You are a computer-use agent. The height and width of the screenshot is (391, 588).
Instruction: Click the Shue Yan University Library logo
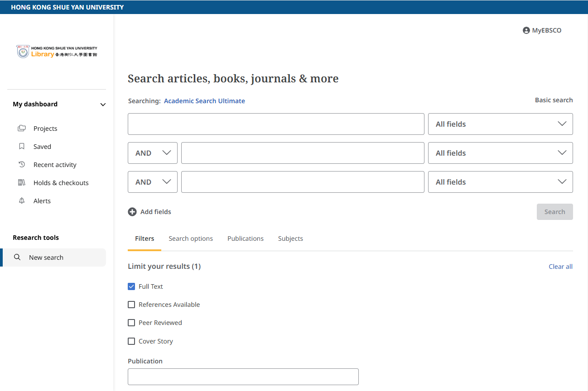click(x=57, y=52)
